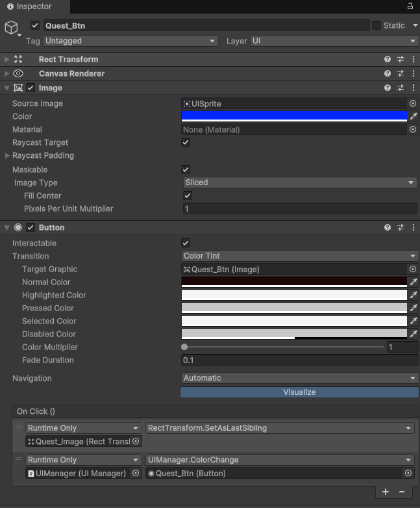Image resolution: width=420 pixels, height=508 pixels.
Task: Open Button component help reference
Action: tap(388, 227)
